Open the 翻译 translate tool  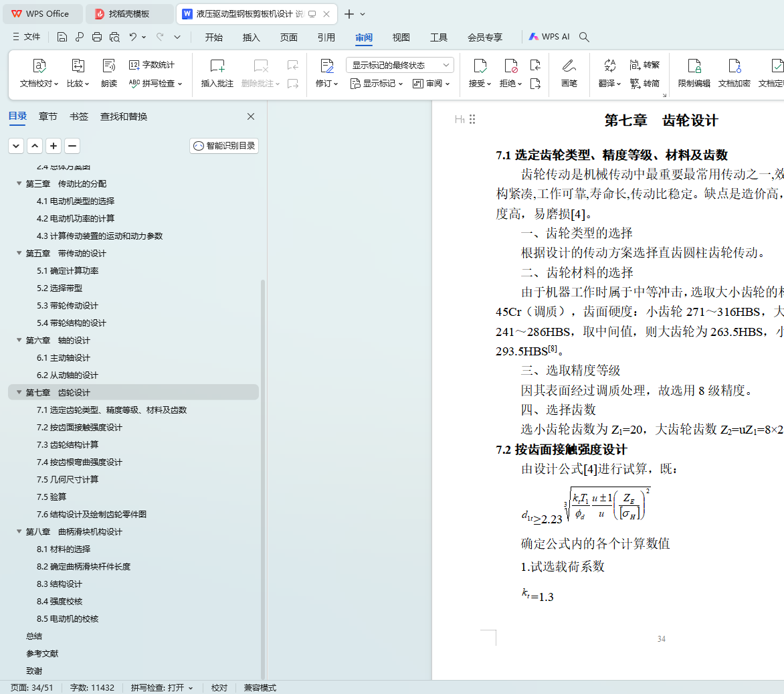(x=609, y=73)
